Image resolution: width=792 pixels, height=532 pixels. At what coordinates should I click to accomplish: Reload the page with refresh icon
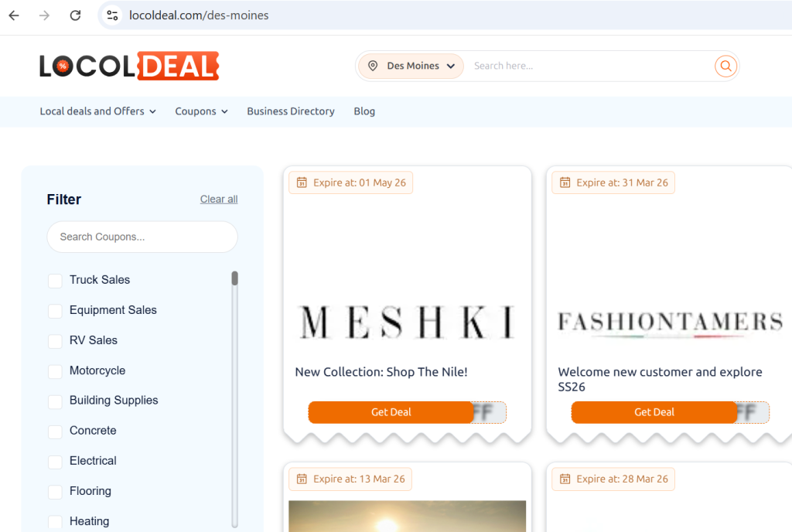point(75,15)
